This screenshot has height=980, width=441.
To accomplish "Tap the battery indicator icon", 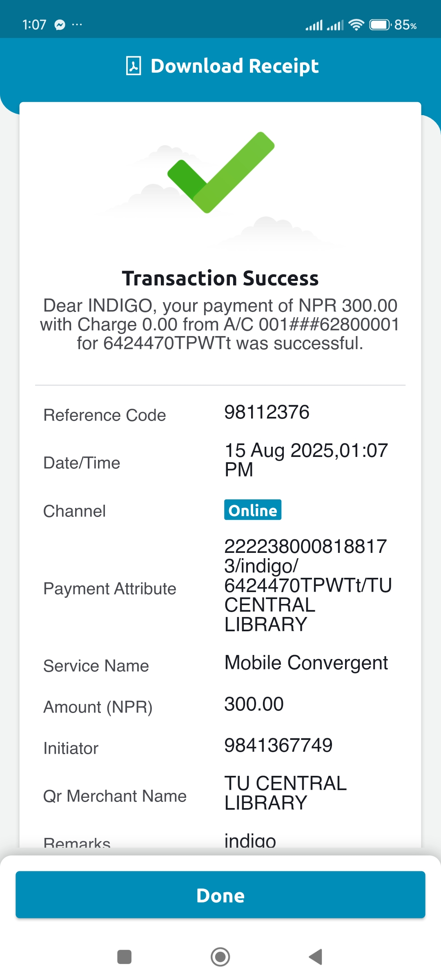I will [x=380, y=25].
